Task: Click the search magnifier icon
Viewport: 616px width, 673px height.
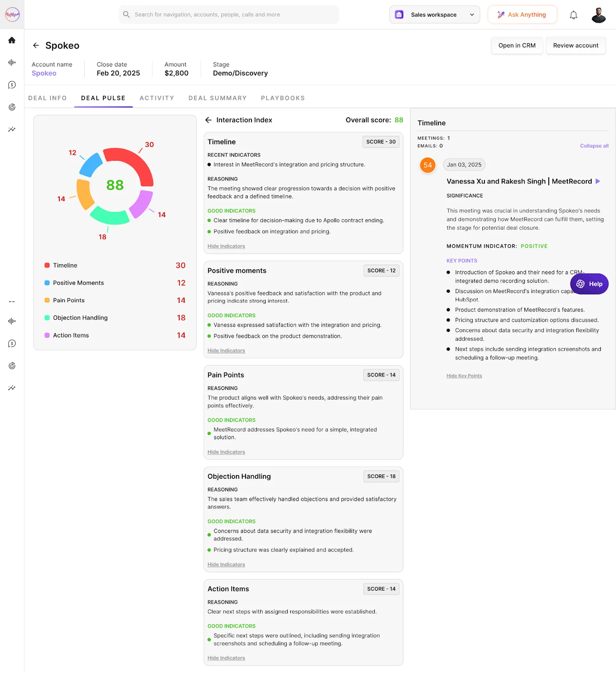Action: tap(126, 14)
